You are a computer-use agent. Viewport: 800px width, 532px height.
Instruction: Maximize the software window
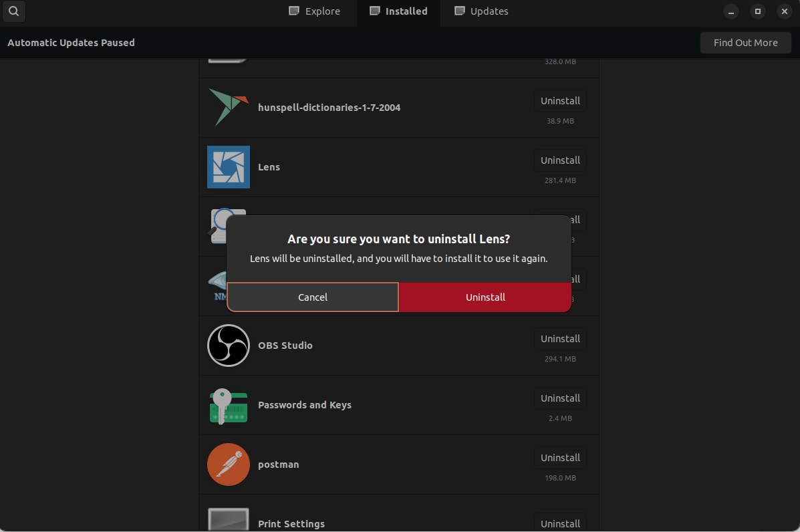click(758, 11)
